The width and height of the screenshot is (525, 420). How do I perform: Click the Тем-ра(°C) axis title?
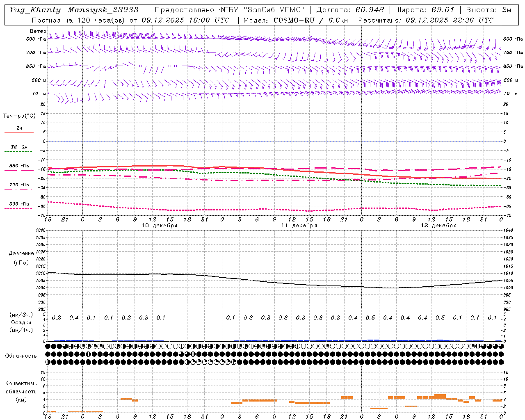tap(19, 116)
